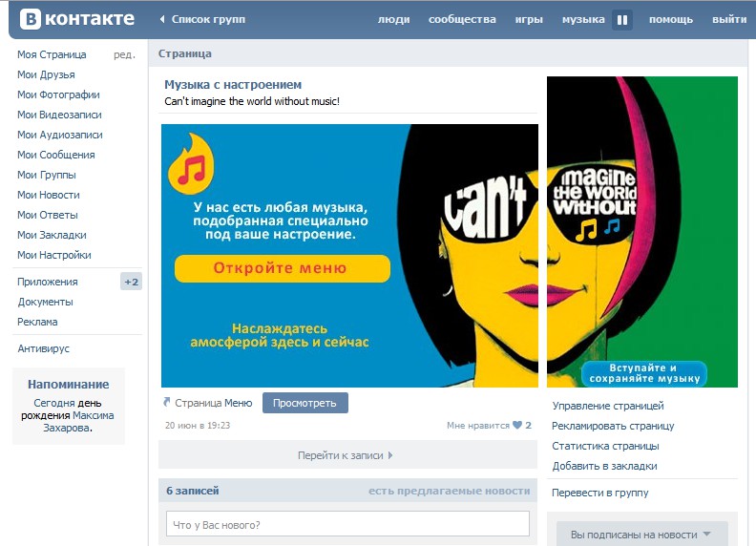This screenshot has height=546, width=756.
Task: Open Мои Группы
Action: click(46, 175)
